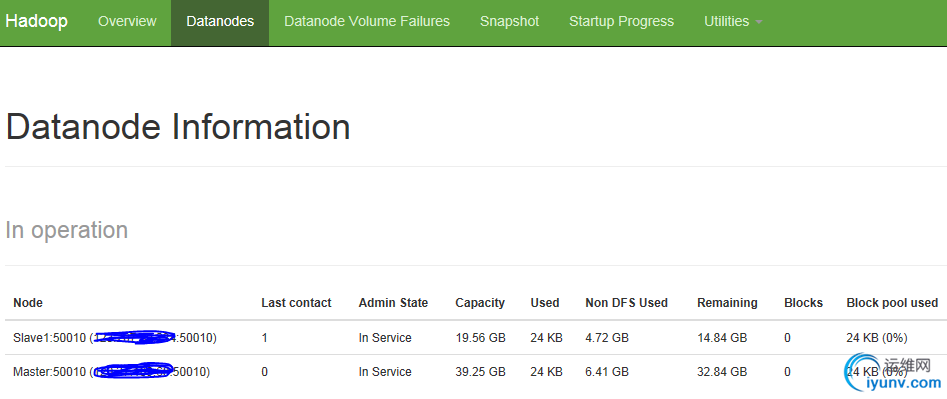The image size is (947, 399).
Task: Open Datanode Volume Failures tab
Action: [367, 21]
